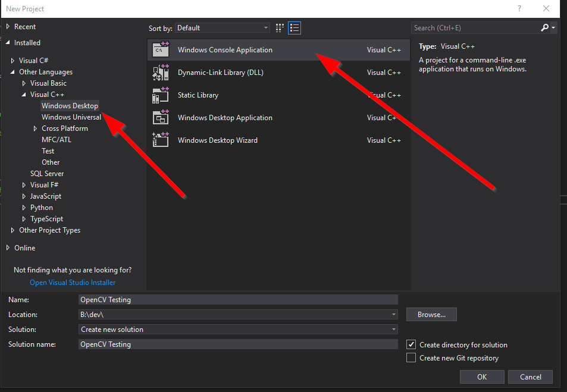Select Visual Basic in tree

point(48,83)
